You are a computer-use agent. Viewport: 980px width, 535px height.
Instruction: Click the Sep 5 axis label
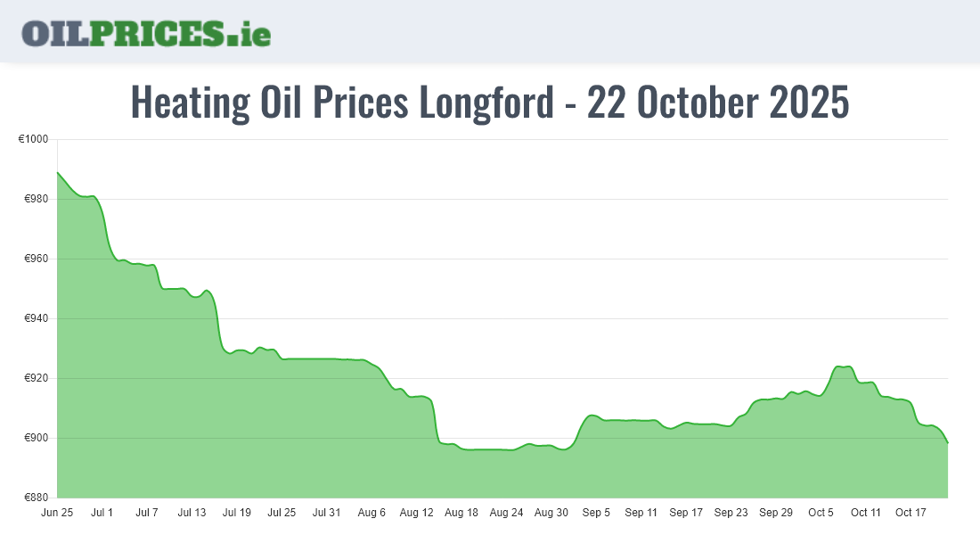pyautogui.click(x=596, y=513)
